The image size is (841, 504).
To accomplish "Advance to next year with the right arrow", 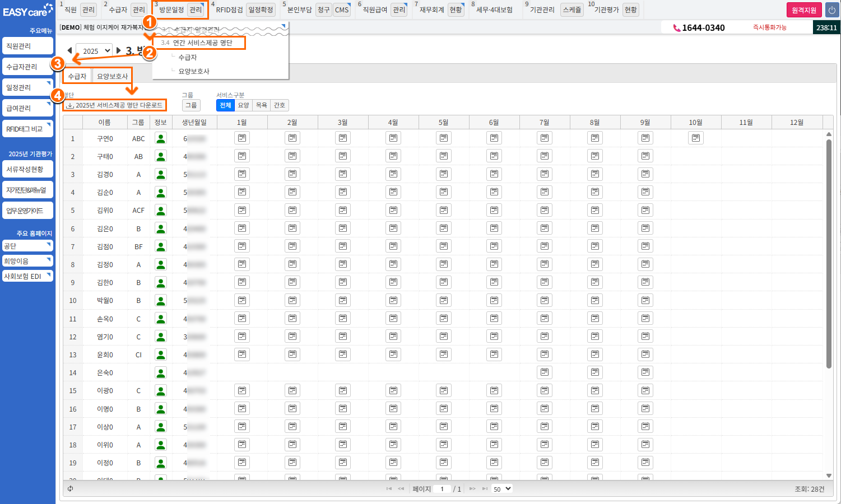I will [119, 50].
